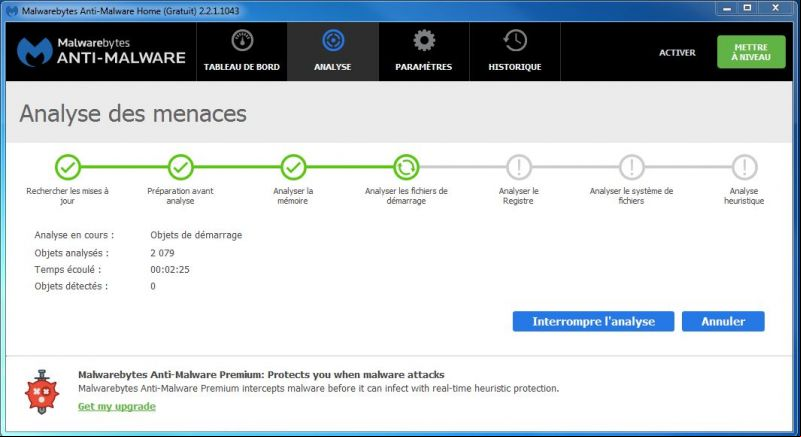Image resolution: width=801 pixels, height=437 pixels.
Task: Click the elapsed time 00:02:25
Action: point(170,269)
